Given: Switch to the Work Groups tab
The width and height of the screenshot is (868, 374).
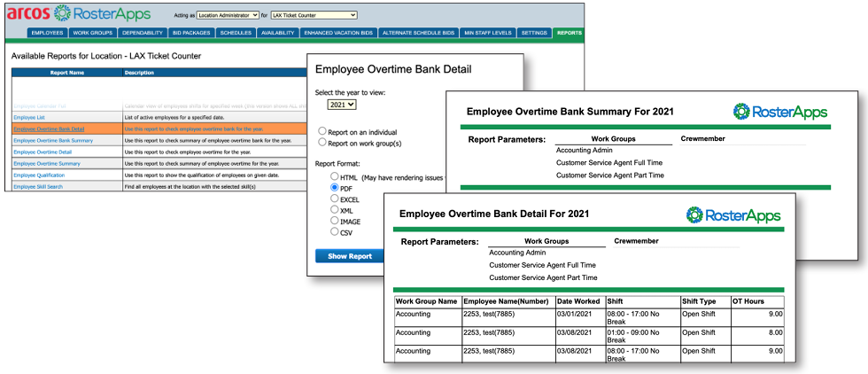Looking at the screenshot, I should pyautogui.click(x=93, y=33).
